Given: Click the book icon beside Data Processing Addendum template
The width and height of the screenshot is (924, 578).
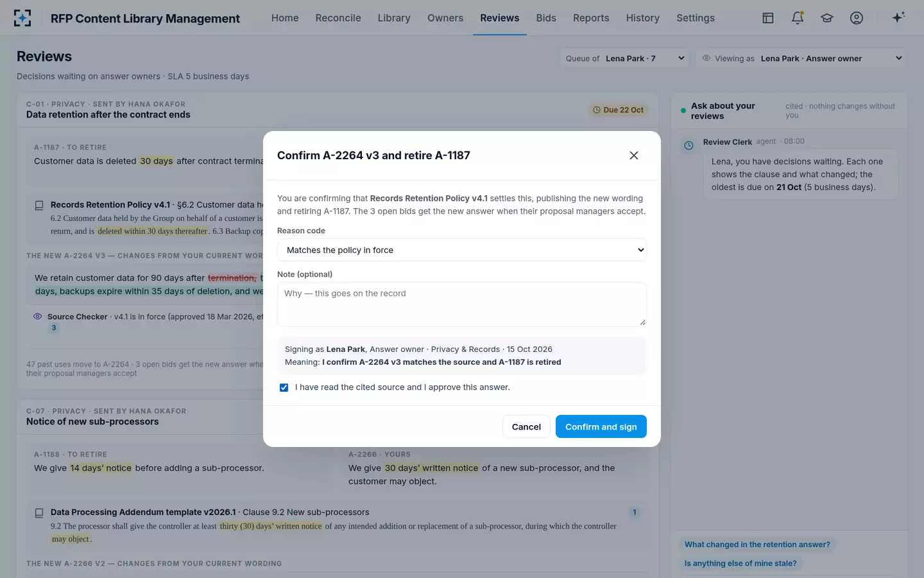Looking at the screenshot, I should pos(39,513).
